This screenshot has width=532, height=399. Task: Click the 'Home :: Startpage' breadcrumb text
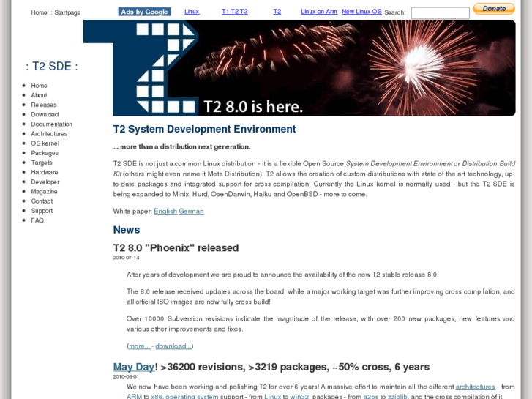(56, 12)
